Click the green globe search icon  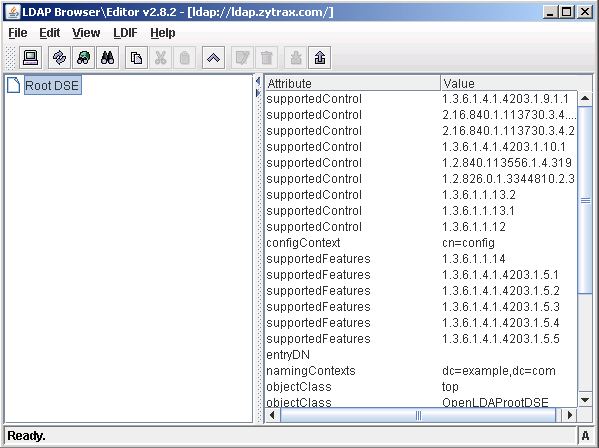click(x=83, y=58)
